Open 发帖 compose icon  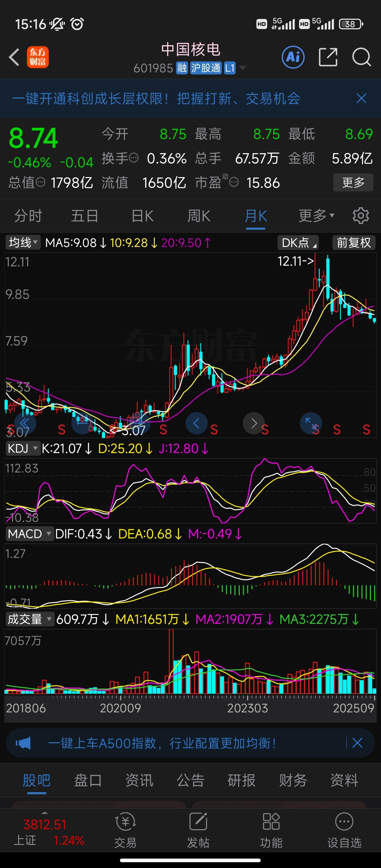point(198,830)
